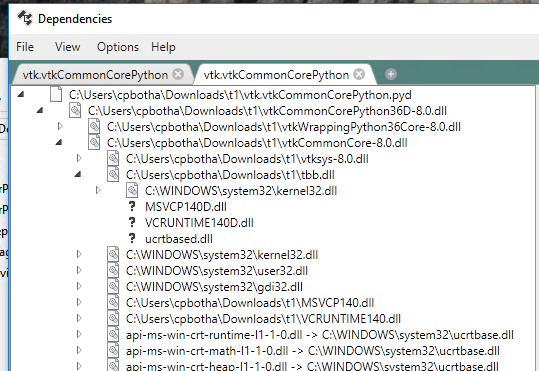Click module icon of vtkCommonCorePython36D-8.0.dll
The image size is (539, 371).
tap(75, 110)
